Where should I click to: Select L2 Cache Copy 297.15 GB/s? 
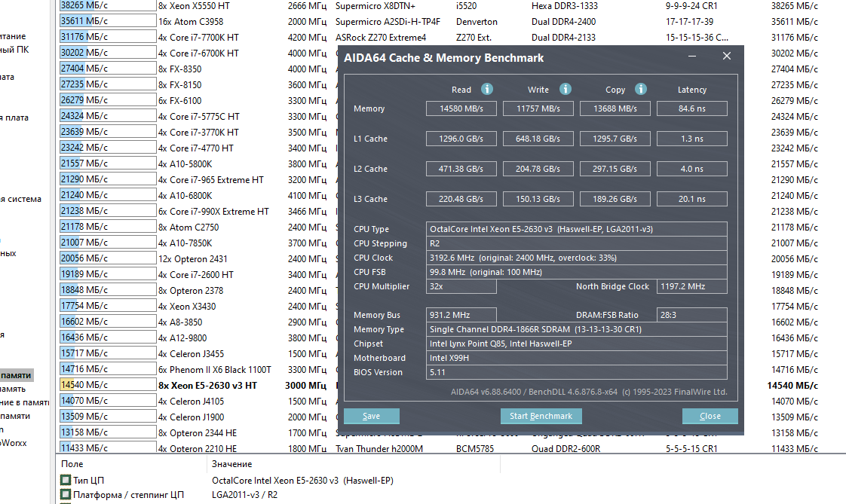615,169
